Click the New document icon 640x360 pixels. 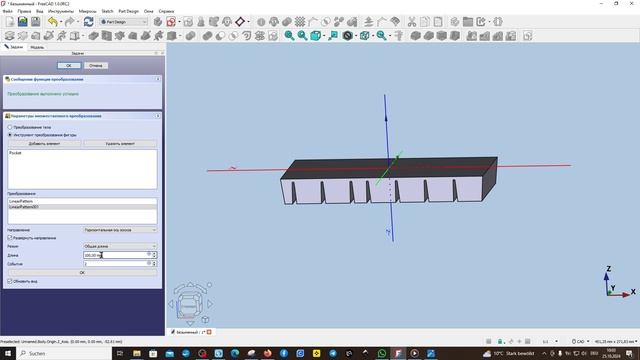10,22
